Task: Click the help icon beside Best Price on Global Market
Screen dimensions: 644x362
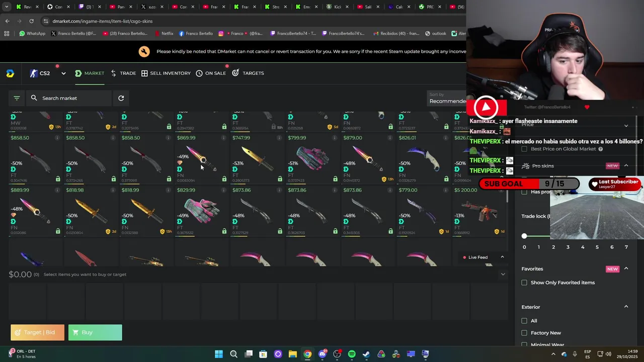Action: (x=601, y=149)
